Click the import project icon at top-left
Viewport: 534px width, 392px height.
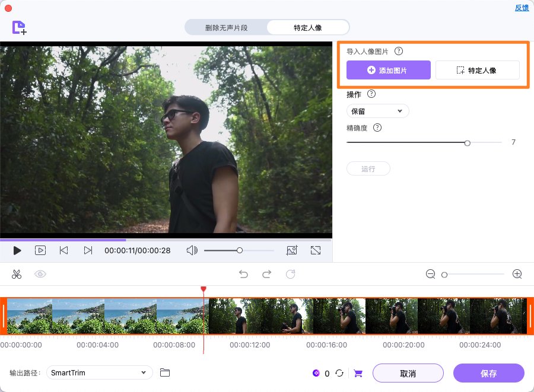(18, 27)
